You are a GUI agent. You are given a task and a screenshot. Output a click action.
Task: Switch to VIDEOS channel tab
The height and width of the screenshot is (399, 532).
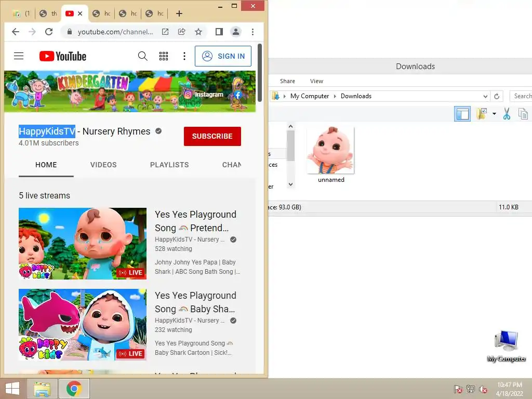(103, 165)
